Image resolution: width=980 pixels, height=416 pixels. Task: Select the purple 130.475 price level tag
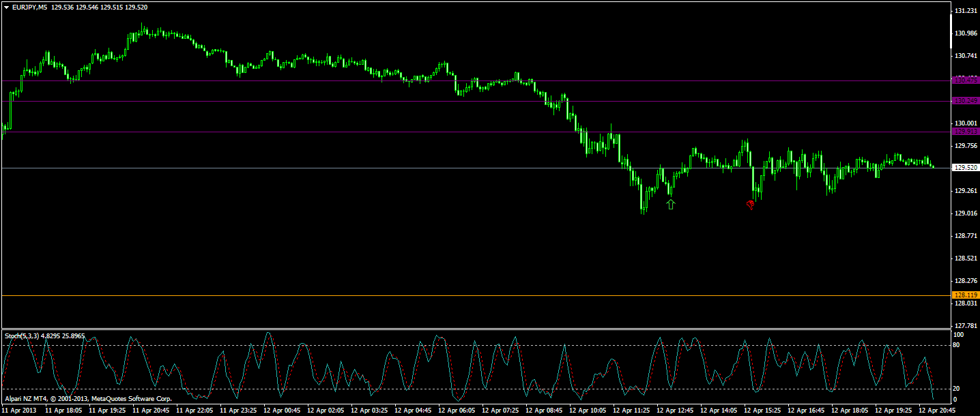pos(966,80)
